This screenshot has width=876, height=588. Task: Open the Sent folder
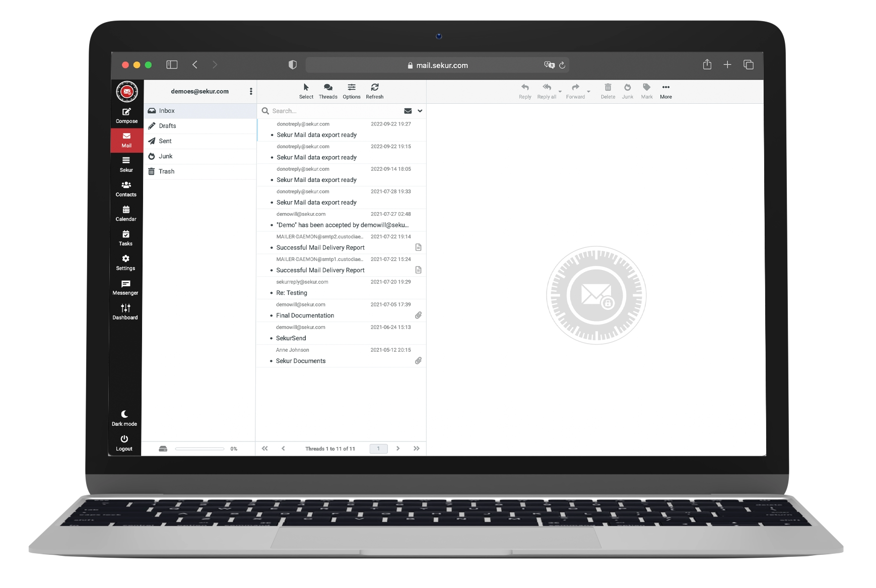200,141
